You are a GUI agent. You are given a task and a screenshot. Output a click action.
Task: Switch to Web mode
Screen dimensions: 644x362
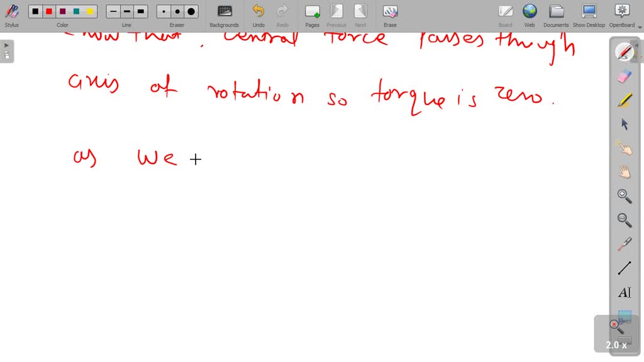(x=530, y=16)
